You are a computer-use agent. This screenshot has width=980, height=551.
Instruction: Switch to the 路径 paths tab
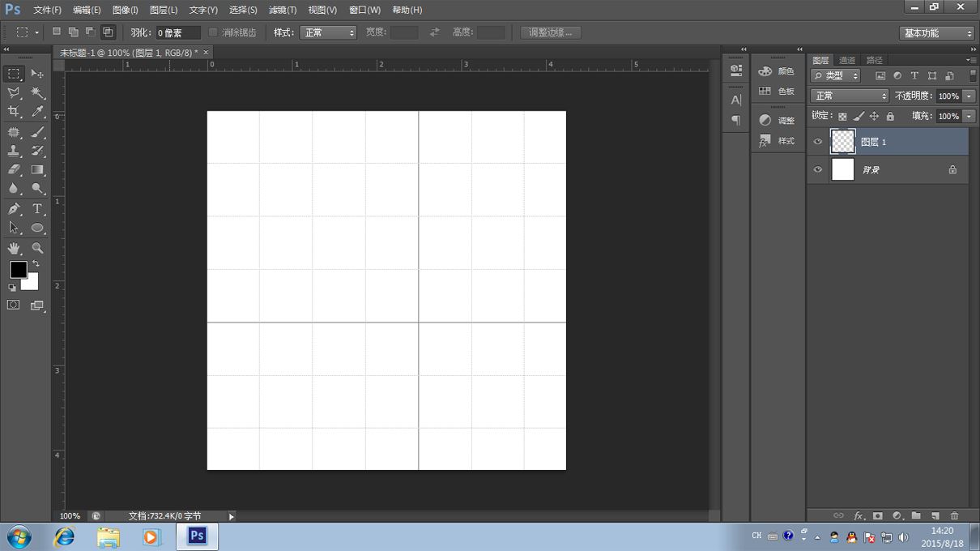pos(874,60)
